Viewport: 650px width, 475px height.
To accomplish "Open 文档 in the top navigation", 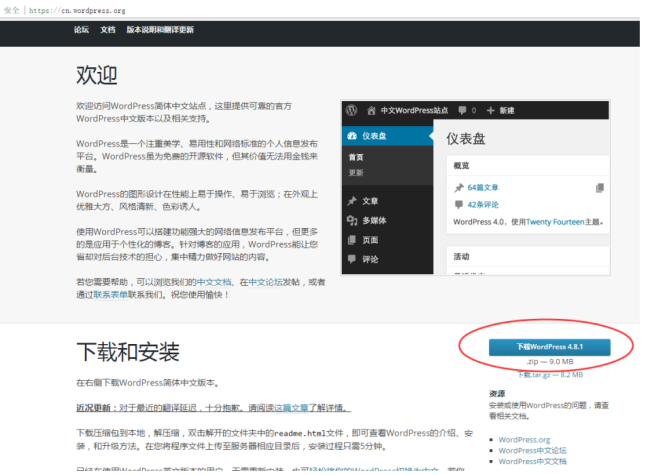I will coord(108,31).
